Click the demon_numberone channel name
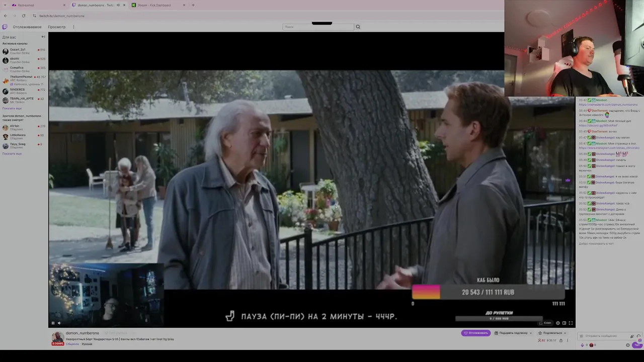Viewport: 644px width, 362px height. 83,333
